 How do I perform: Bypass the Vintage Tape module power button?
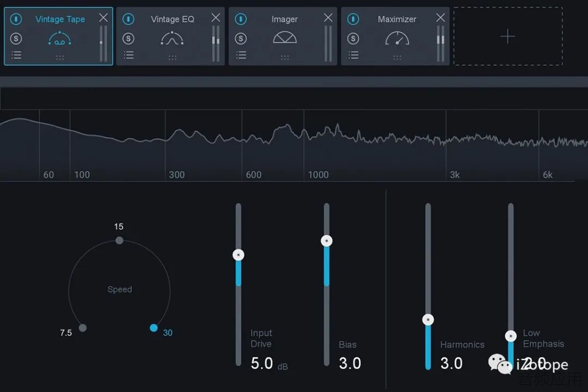pyautogui.click(x=16, y=19)
